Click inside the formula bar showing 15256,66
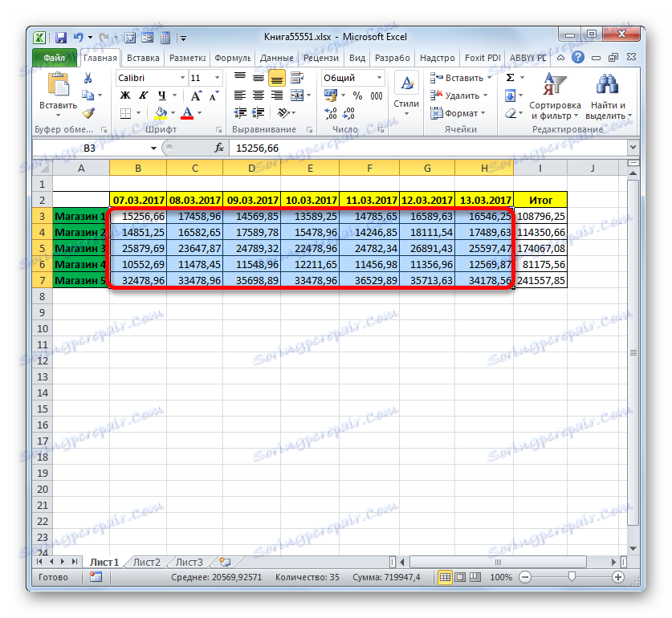 [429, 148]
